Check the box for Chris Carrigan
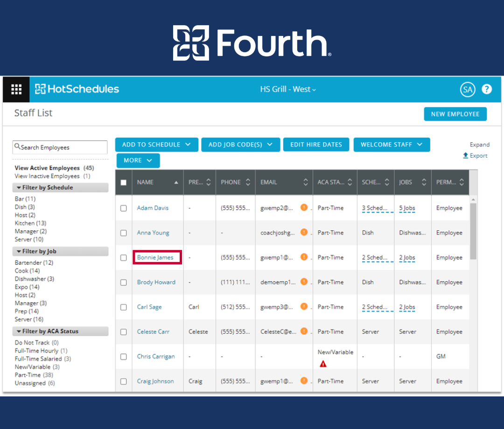The height and width of the screenshot is (429, 504). click(x=123, y=356)
